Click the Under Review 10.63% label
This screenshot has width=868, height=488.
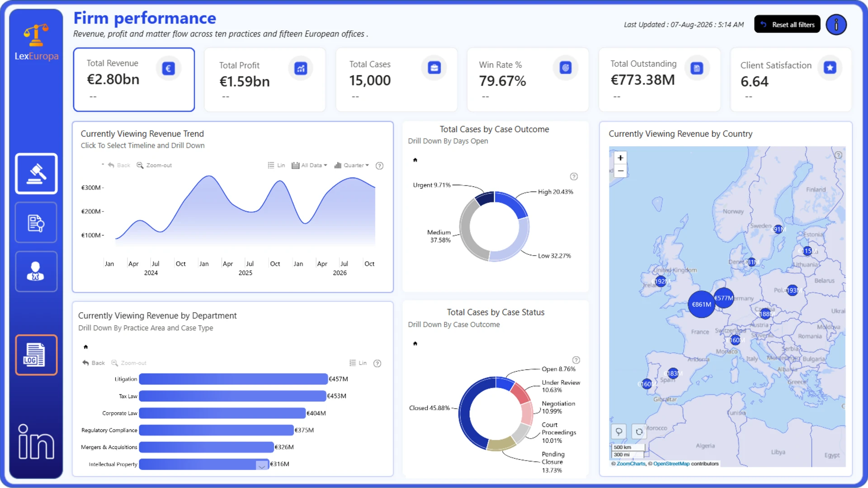coord(561,386)
